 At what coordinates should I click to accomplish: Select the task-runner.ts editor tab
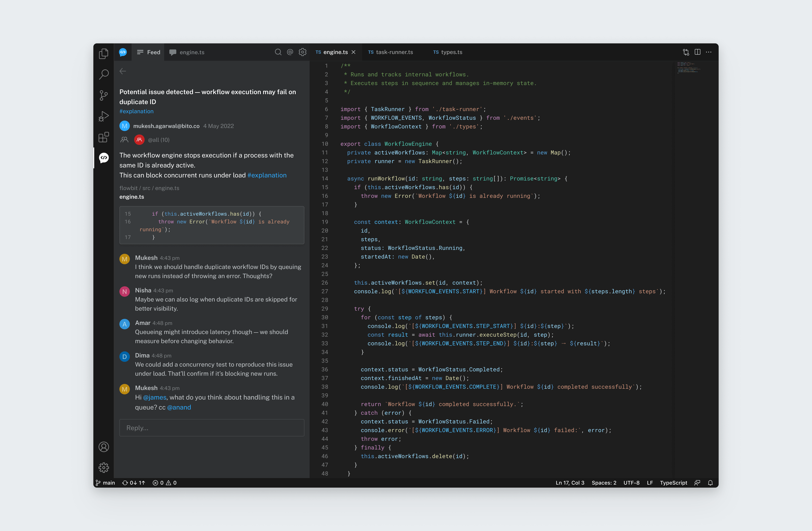[391, 52]
